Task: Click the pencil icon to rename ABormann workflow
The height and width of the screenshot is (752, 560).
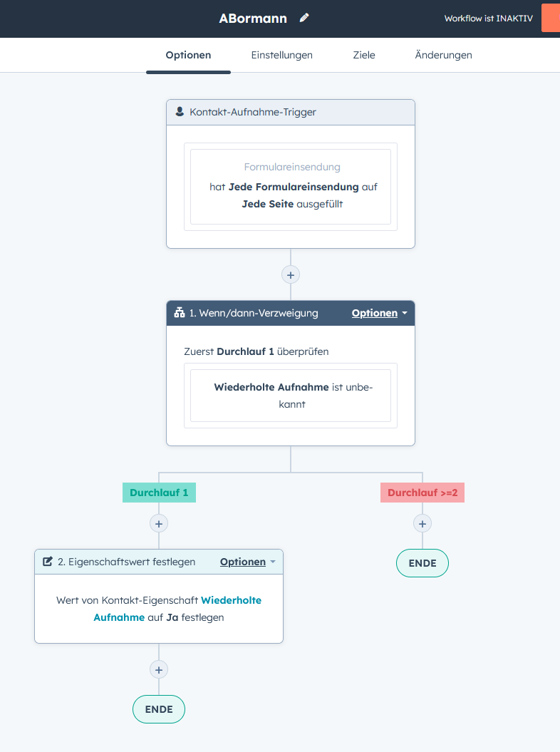Action: tap(304, 18)
